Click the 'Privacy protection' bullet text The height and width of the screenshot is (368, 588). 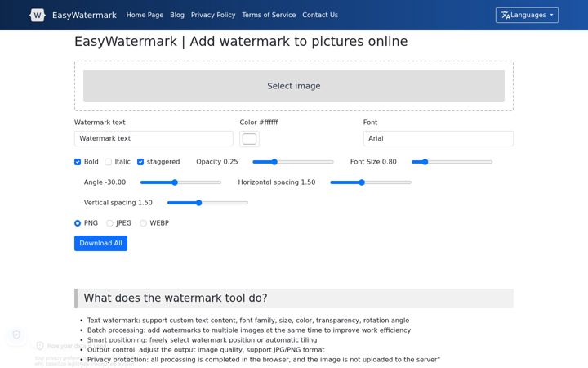[264, 360]
